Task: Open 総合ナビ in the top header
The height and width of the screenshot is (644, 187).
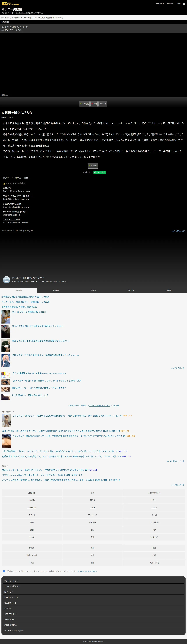Action: click(170, 3)
